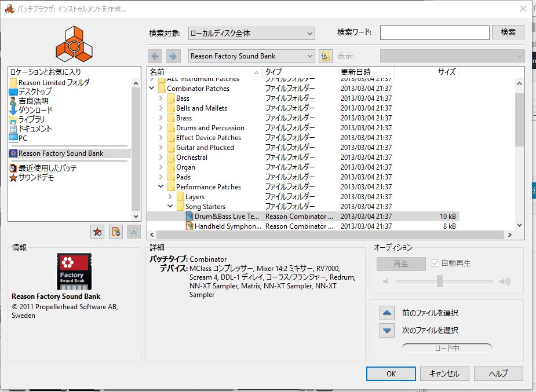Sort by サイズ column header
536x392 pixels.
(x=427, y=72)
